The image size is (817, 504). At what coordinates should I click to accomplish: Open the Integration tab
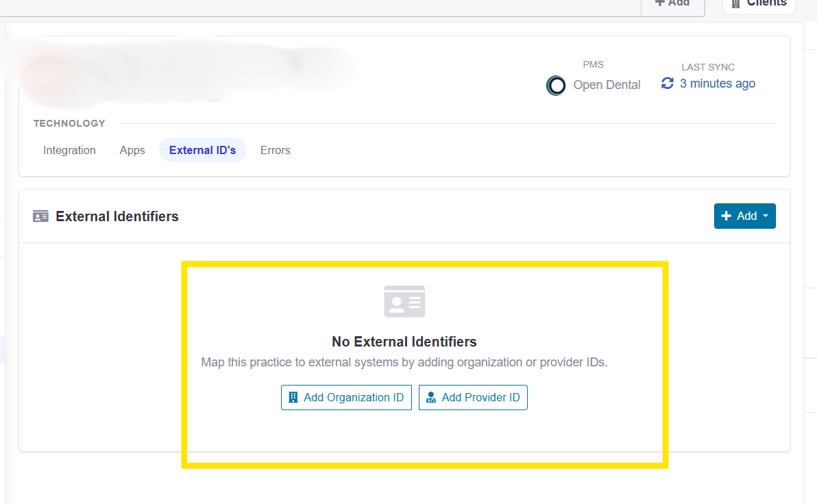(x=69, y=150)
